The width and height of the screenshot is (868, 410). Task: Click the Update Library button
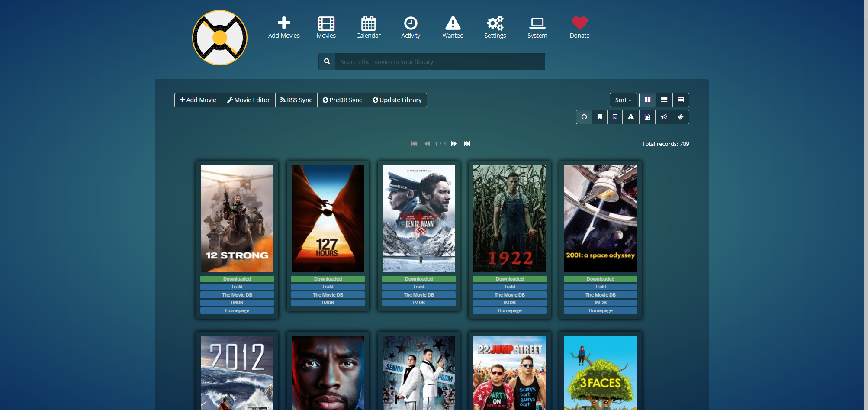click(x=397, y=100)
